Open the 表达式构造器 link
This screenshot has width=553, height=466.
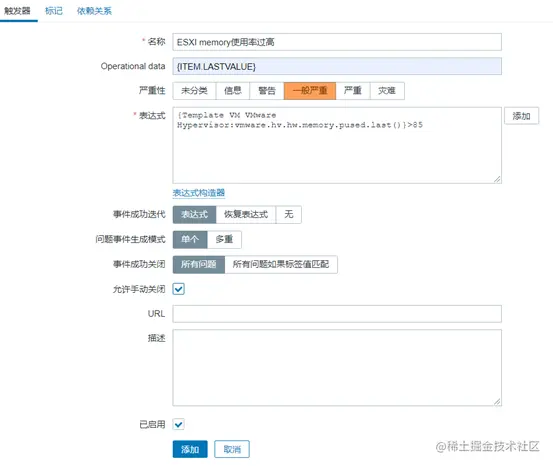tap(199, 193)
